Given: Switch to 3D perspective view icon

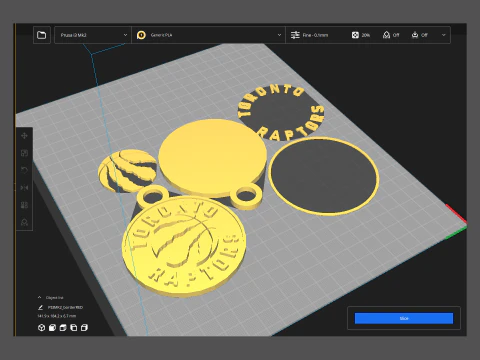Looking at the screenshot, I should pos(41,328).
